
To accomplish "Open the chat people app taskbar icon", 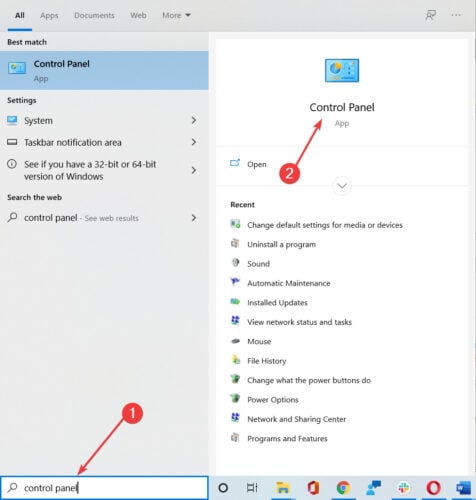I will pyautogui.click(x=373, y=488).
